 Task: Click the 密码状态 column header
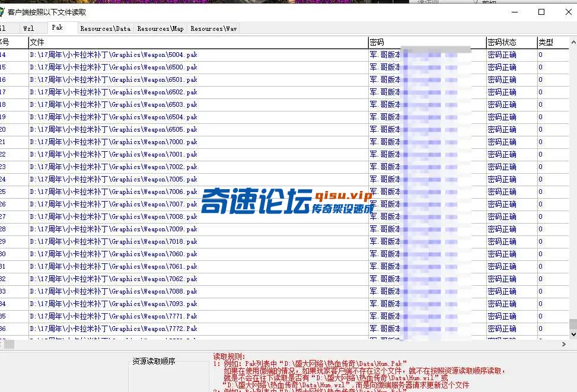512,42
